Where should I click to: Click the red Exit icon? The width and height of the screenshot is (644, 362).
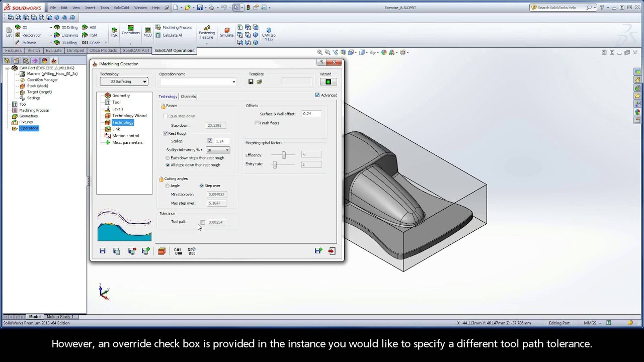(332, 251)
